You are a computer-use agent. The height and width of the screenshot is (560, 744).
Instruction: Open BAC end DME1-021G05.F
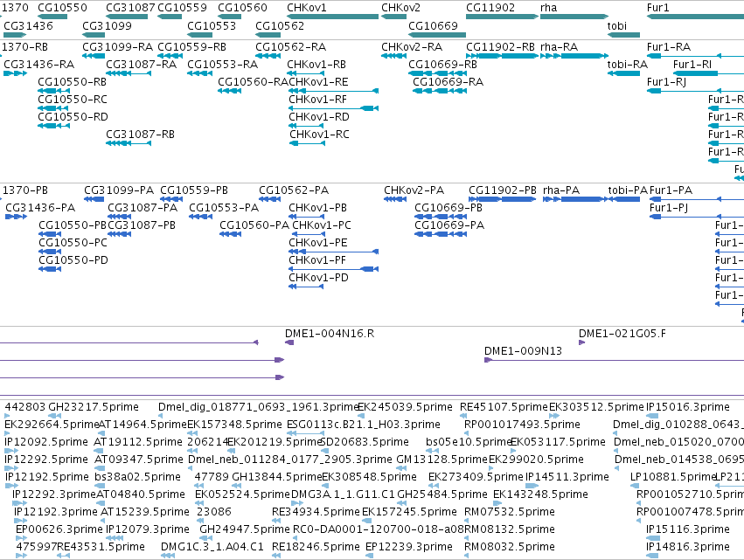coord(622,334)
